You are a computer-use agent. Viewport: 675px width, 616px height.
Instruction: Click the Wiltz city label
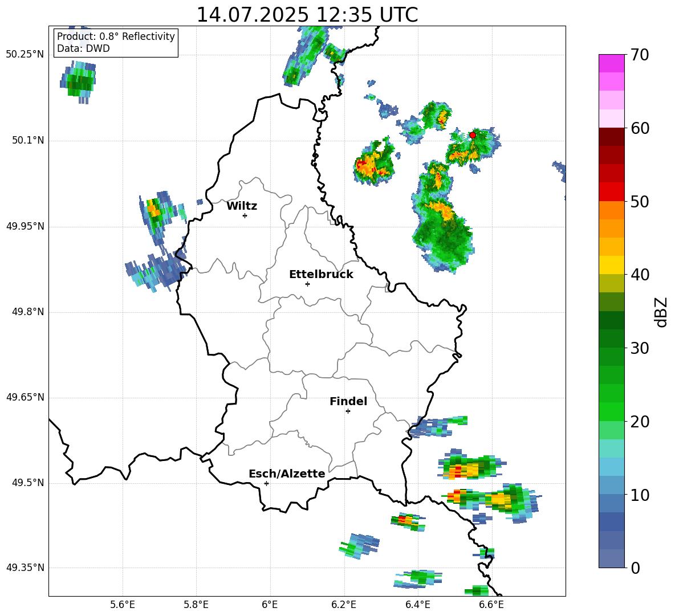point(242,206)
